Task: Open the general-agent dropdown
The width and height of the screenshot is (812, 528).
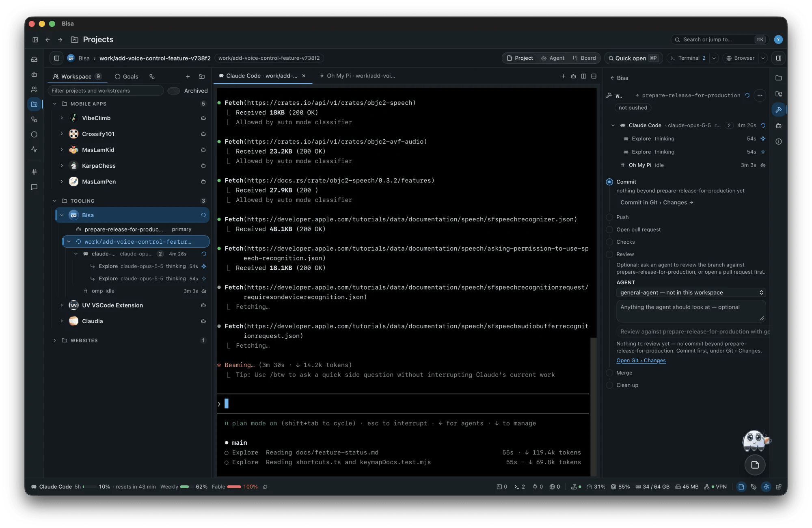Action: 691,293
